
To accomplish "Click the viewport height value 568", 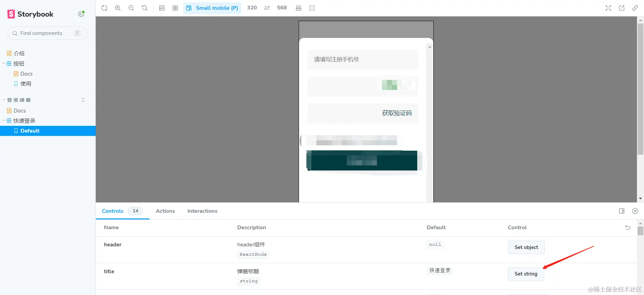I will pyautogui.click(x=282, y=8).
